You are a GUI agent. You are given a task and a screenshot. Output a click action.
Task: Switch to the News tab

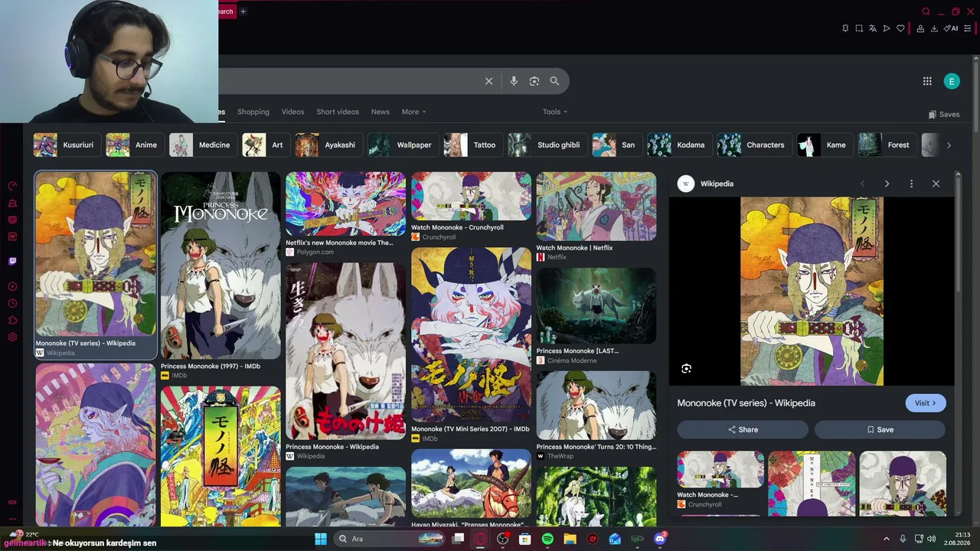[x=381, y=112]
